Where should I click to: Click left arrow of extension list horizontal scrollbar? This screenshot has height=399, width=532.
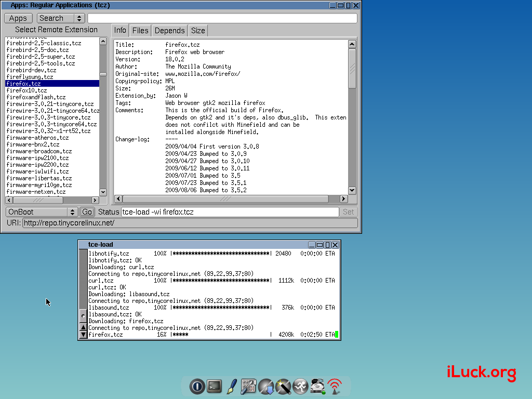pyautogui.click(x=9, y=200)
